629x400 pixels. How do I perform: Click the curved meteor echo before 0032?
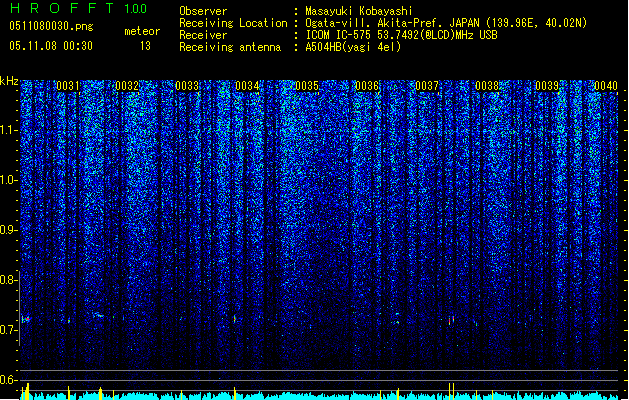[x=98, y=315]
